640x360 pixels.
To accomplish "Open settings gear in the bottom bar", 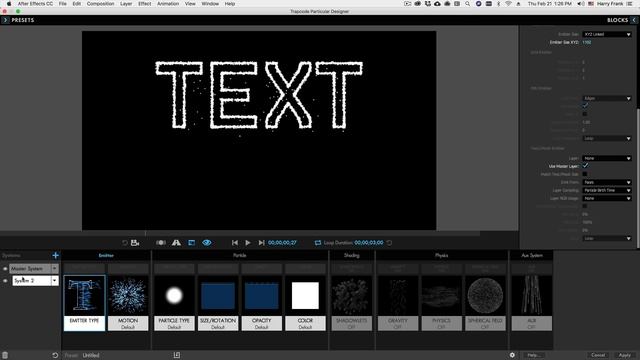I will pos(512,356).
